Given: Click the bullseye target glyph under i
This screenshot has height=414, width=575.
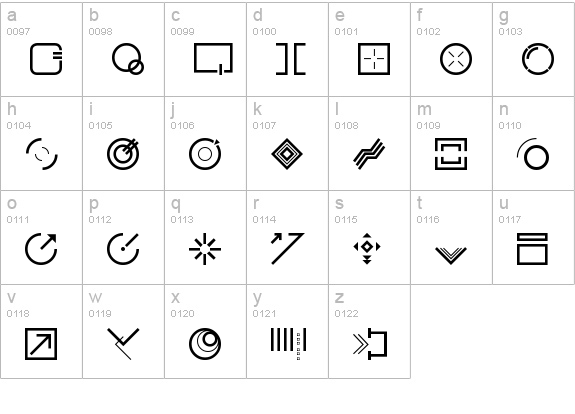Looking at the screenshot, I should click(123, 154).
